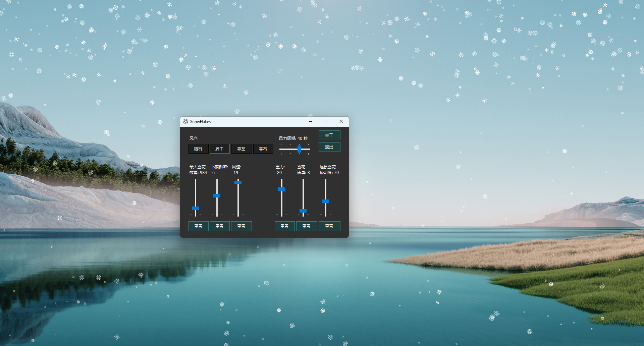This screenshot has height=346, width=644.
Task: Click the 最大雪花数量 slider handle
Action: (x=195, y=208)
